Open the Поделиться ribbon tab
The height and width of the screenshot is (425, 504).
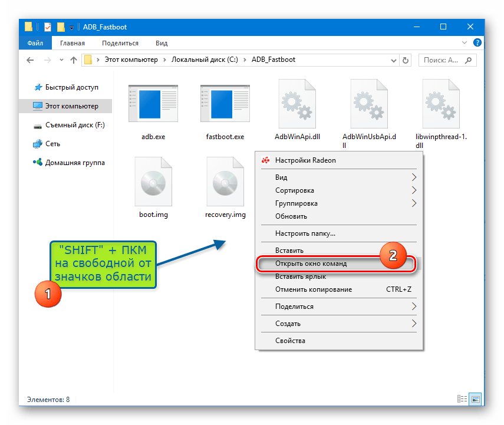click(120, 43)
